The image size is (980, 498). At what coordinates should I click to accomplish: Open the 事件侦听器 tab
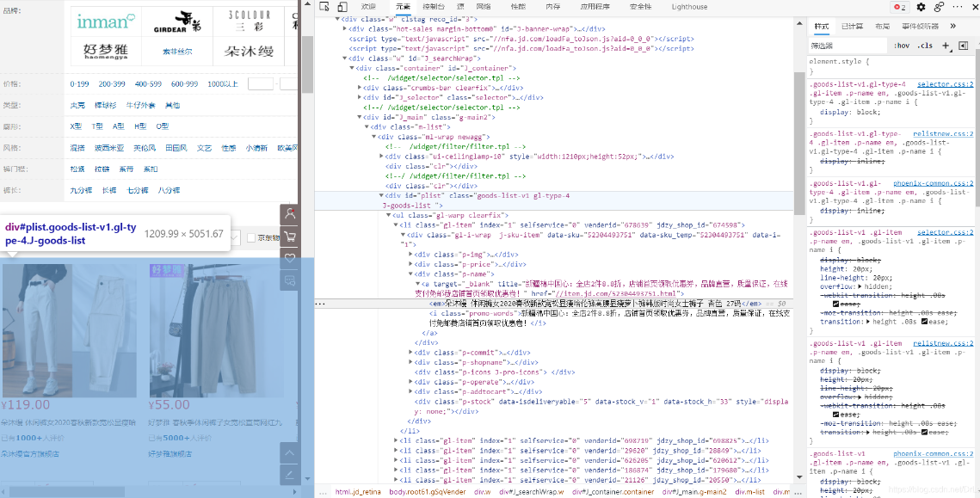(920, 26)
